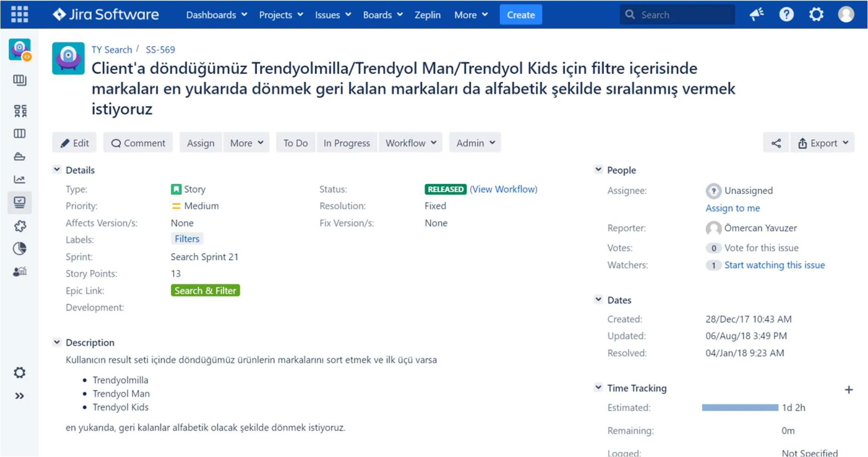This screenshot has width=868, height=457.
Task: Open the SS-569 issue key link
Action: [160, 50]
